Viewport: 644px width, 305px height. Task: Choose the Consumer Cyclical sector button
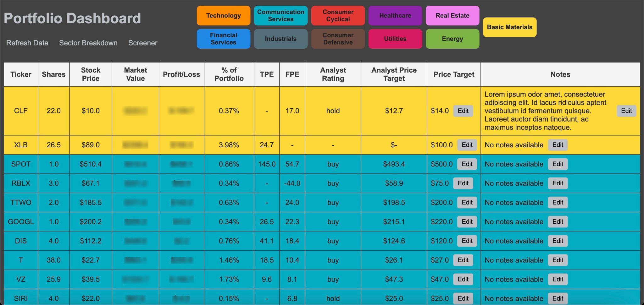pyautogui.click(x=338, y=15)
